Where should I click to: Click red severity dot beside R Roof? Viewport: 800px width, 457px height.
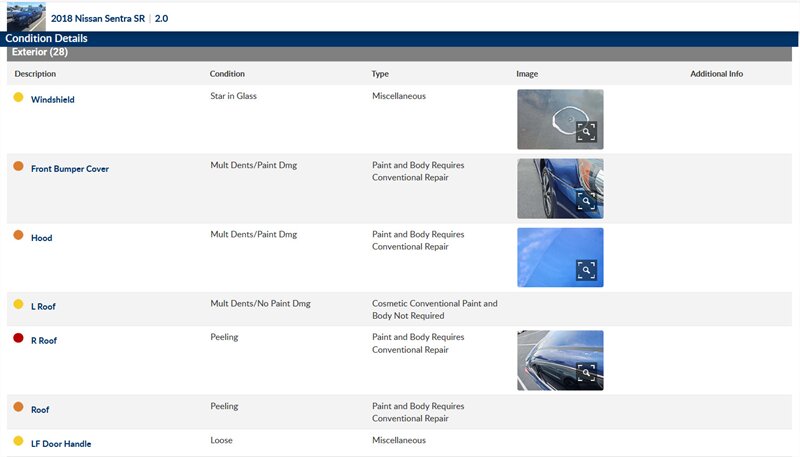[18, 339]
